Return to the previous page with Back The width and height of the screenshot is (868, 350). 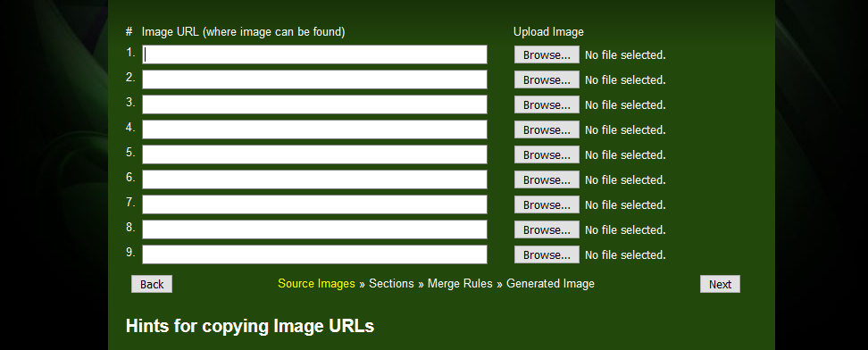152,284
